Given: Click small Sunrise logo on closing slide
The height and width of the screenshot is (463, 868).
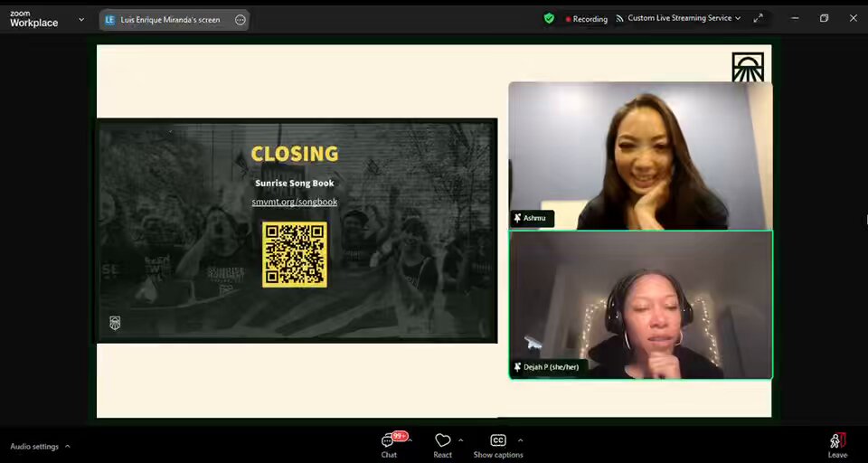Looking at the screenshot, I should click(x=115, y=323).
